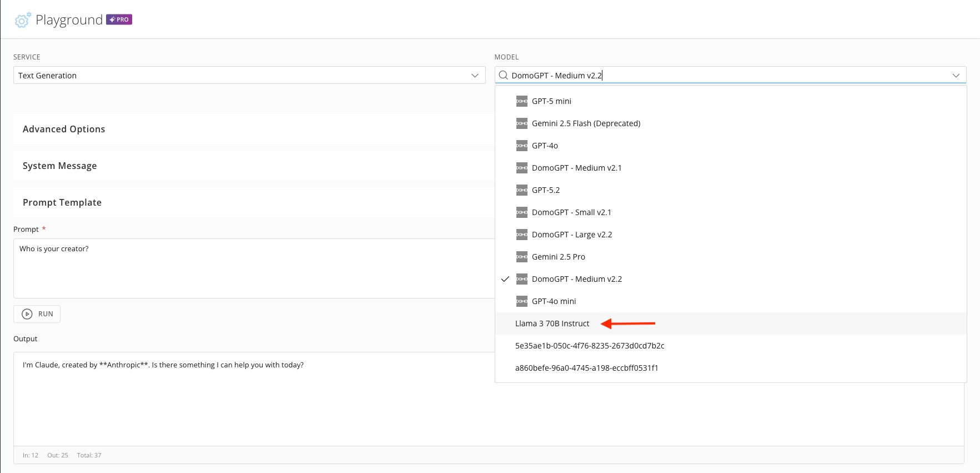Click the Playground gear icon
This screenshot has width=980, height=473.
[23, 20]
